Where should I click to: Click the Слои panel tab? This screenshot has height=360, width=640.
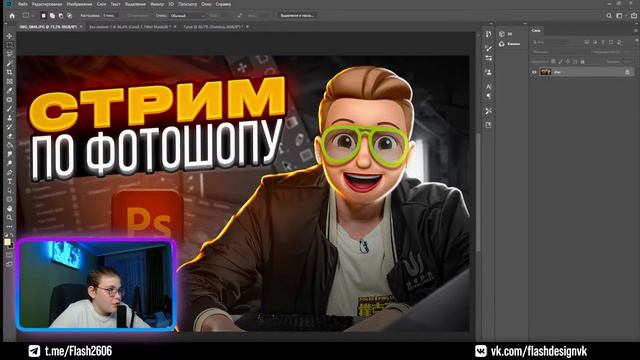pos(536,31)
